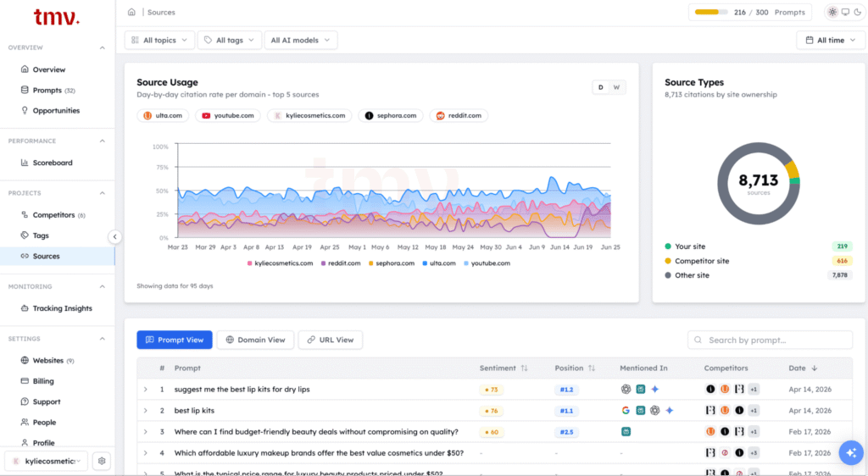Open Billing settings
Image resolution: width=868 pixels, height=476 pixels.
tap(42, 381)
